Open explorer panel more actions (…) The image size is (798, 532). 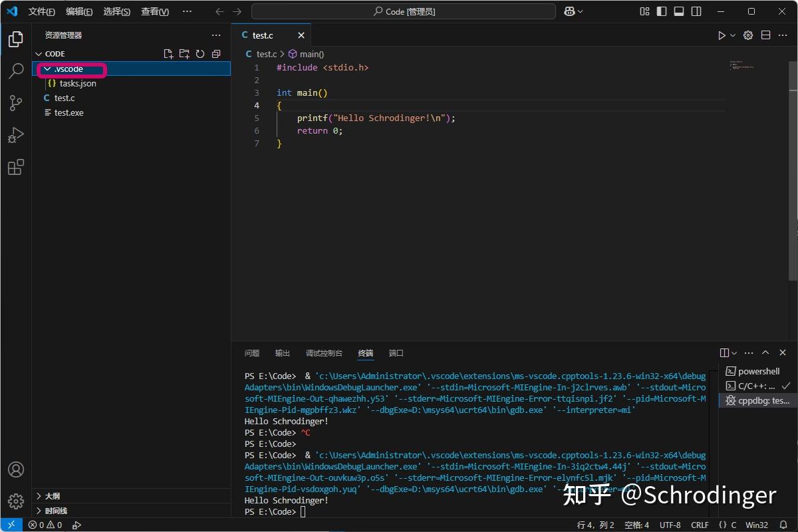[x=216, y=35]
